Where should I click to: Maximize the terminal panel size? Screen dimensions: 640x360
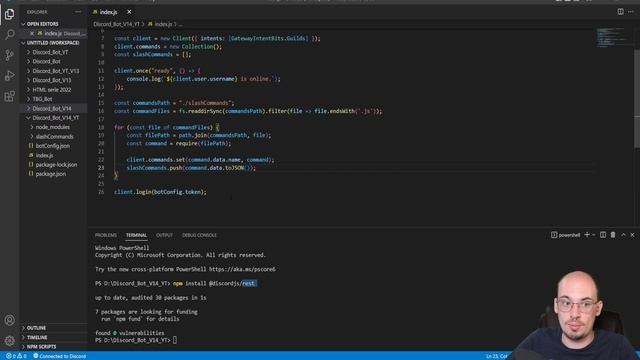point(623,235)
